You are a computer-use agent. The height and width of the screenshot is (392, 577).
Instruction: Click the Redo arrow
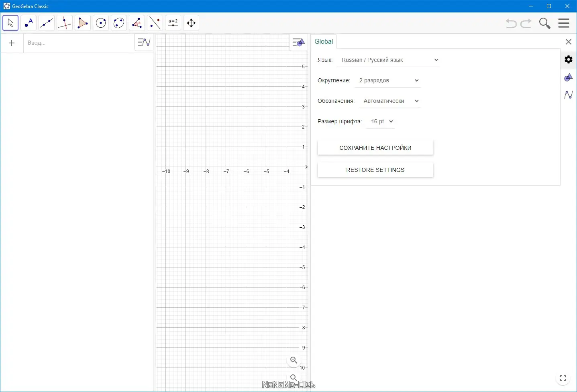point(526,23)
